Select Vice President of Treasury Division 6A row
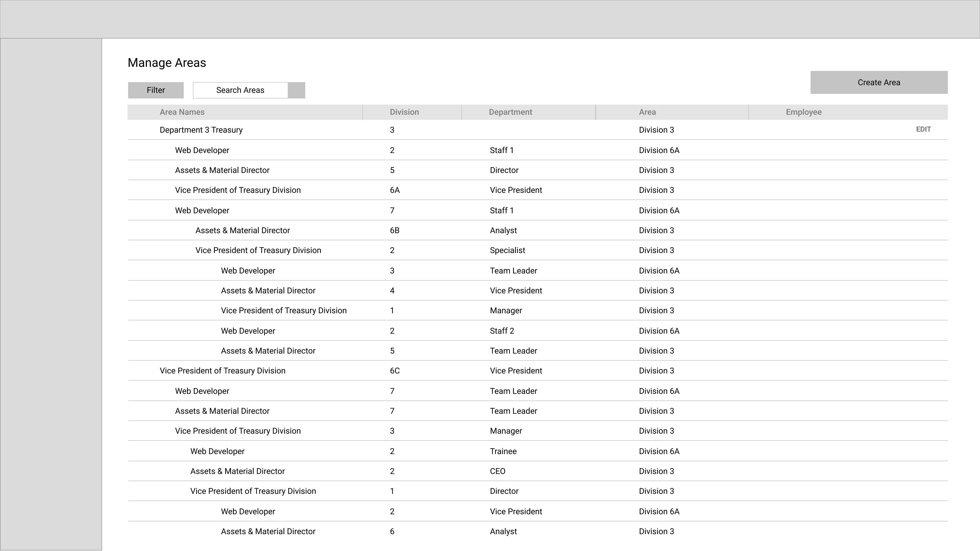Viewport: 980px width, 551px height. (x=237, y=190)
